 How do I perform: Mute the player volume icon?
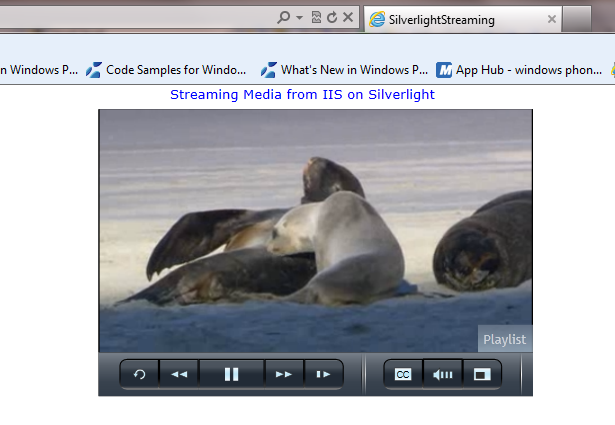[442, 374]
